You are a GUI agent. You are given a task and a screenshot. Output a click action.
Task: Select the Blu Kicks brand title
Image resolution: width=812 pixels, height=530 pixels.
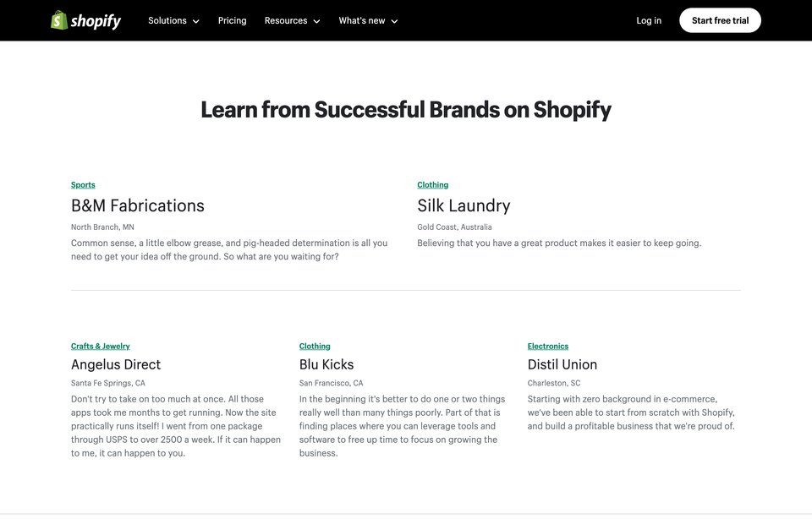pyautogui.click(x=326, y=364)
